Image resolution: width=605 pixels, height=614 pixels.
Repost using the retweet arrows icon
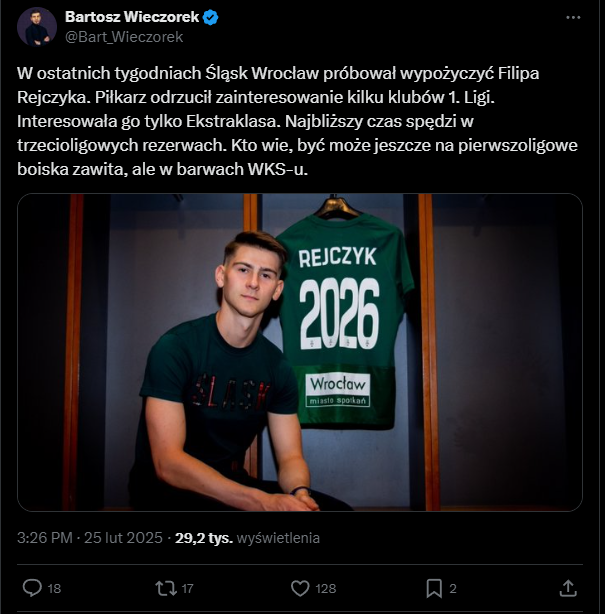[166, 588]
